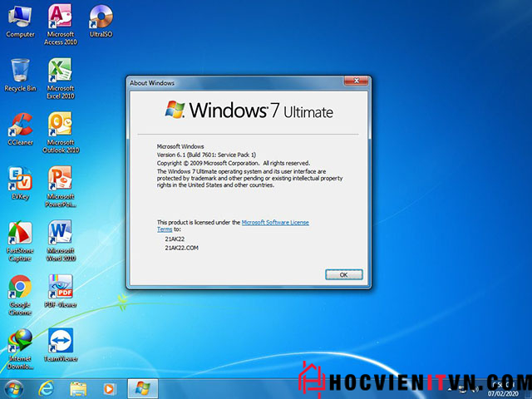Screen dimensions: 532x399
Task: Click the Google Chrome desktop icon
Action: pyautogui.click(x=20, y=295)
